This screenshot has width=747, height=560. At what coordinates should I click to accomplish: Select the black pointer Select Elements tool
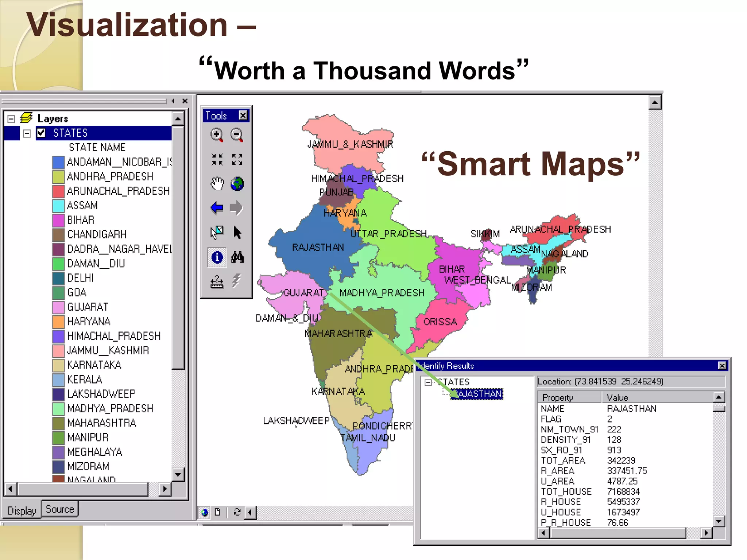237,233
